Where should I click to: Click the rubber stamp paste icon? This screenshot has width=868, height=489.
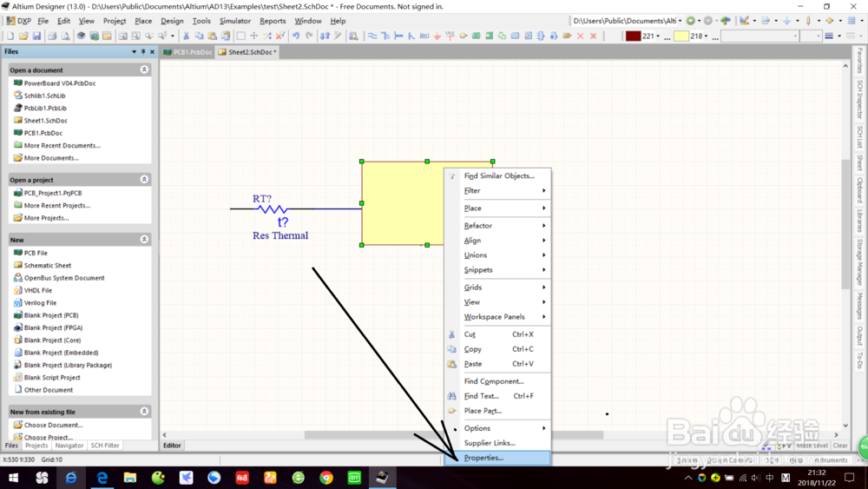(x=226, y=36)
